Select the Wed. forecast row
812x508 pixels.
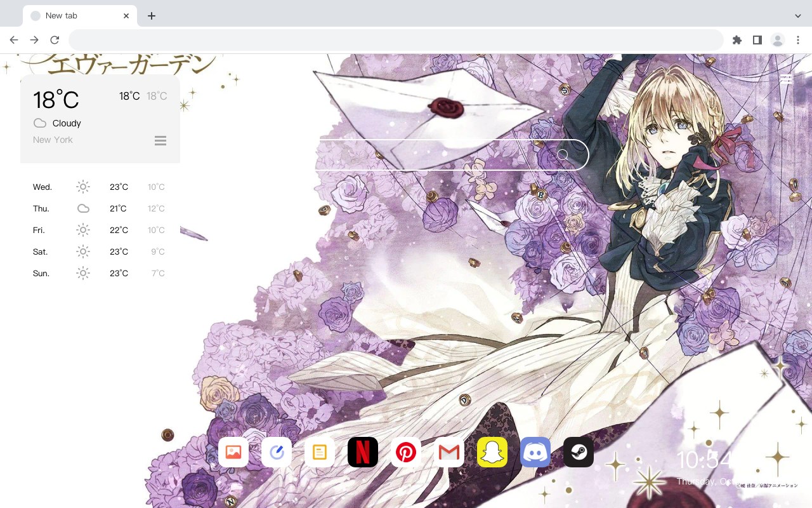99,187
